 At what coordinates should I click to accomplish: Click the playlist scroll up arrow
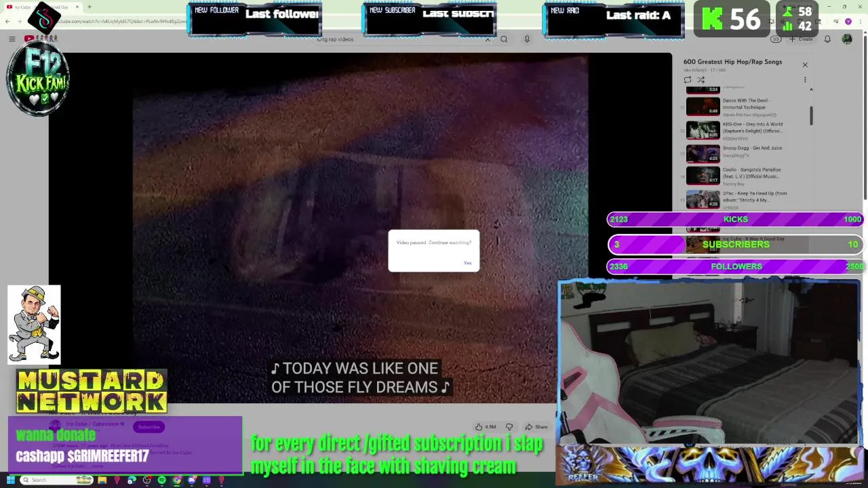click(x=810, y=89)
